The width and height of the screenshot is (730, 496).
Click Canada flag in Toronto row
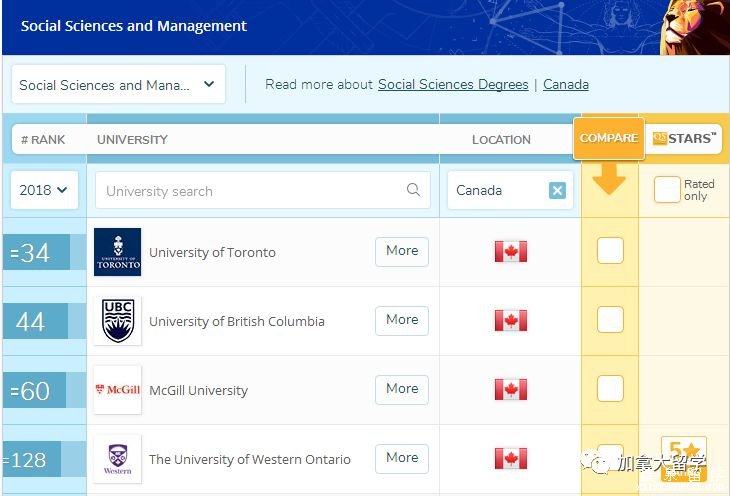click(x=511, y=251)
